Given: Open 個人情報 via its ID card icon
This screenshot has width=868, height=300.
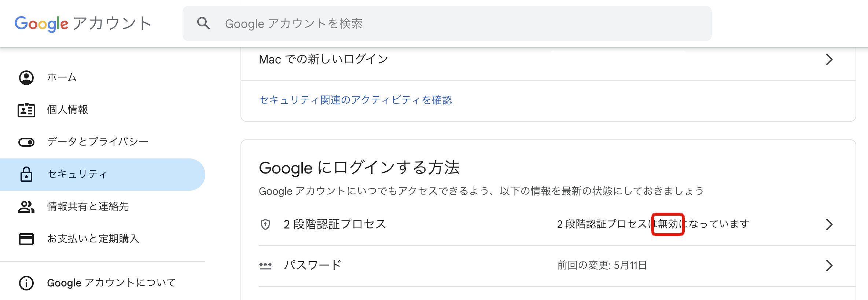Looking at the screenshot, I should point(26,109).
